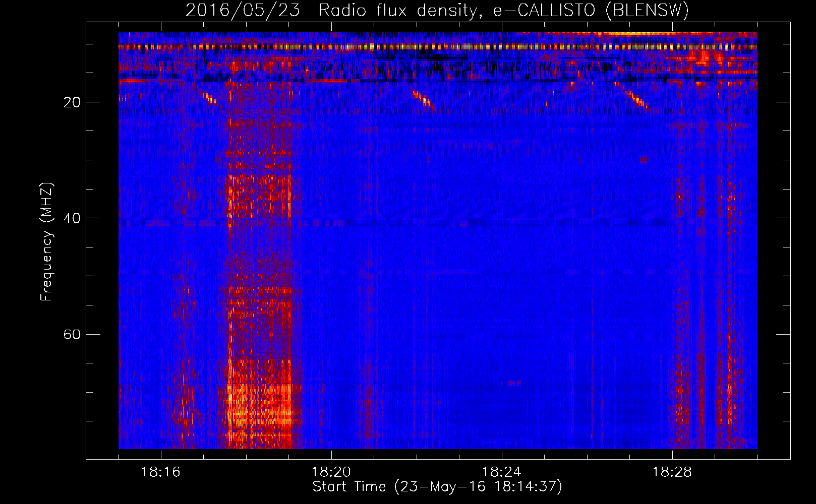Image resolution: width=816 pixels, height=504 pixels.
Task: Click the 40 MHz frequency tick label
Action: (72, 218)
